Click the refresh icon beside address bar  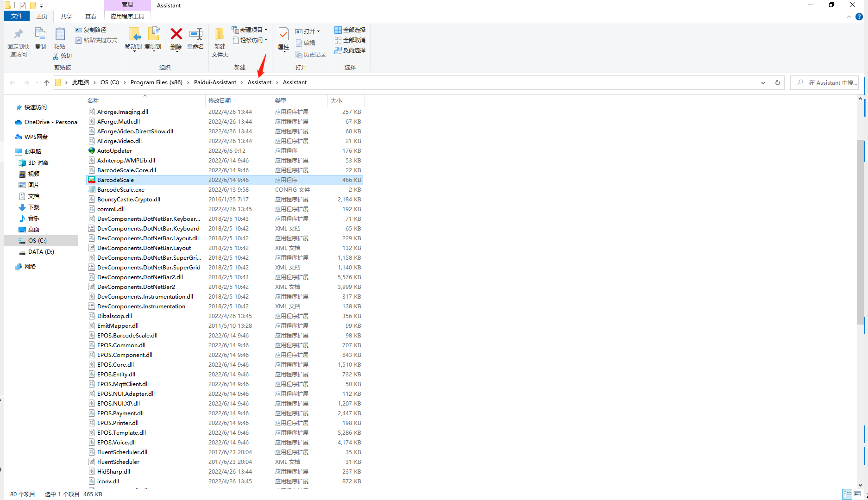click(778, 83)
